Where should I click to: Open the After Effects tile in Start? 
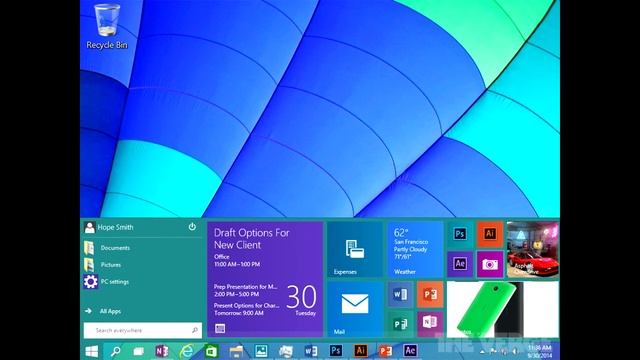[x=460, y=264]
